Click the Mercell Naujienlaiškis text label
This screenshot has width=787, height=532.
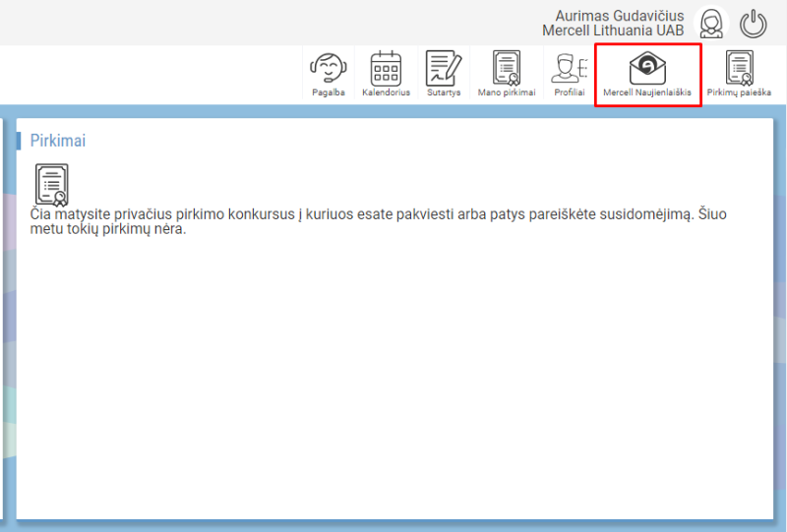pos(647,92)
